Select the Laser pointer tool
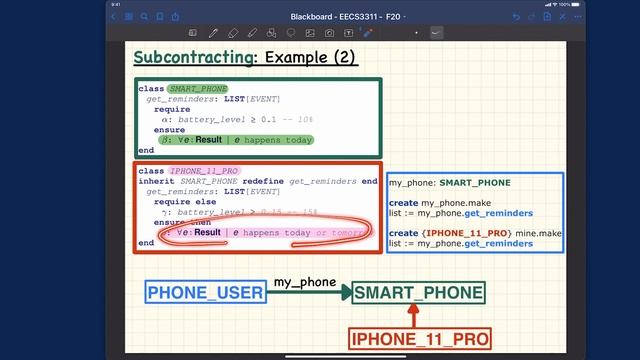Viewport: 640px width, 360px height. coord(367,33)
